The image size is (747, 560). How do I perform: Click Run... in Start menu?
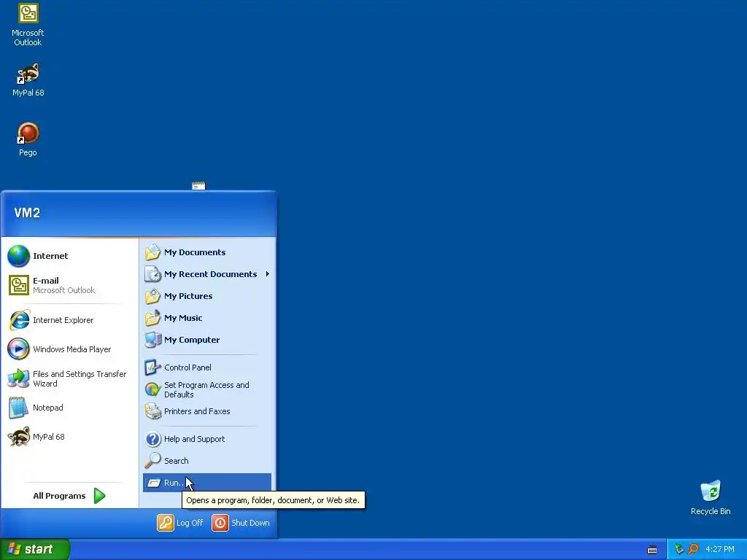[207, 483]
